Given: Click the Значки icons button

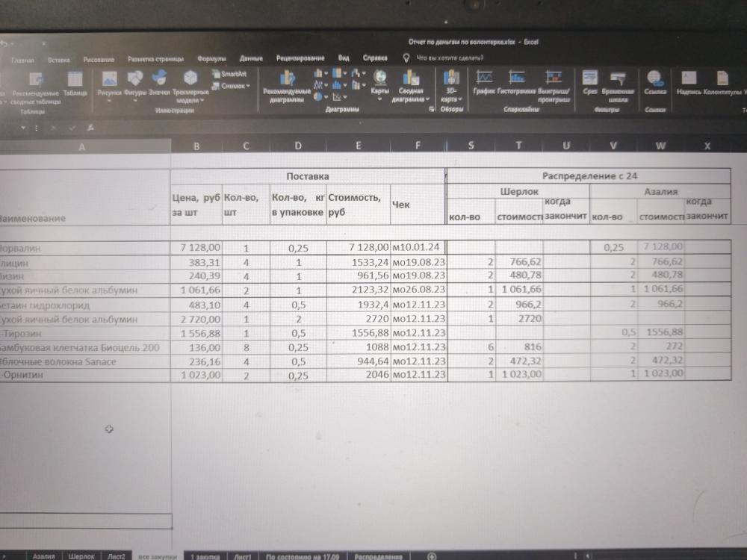Looking at the screenshot, I should [x=159, y=82].
